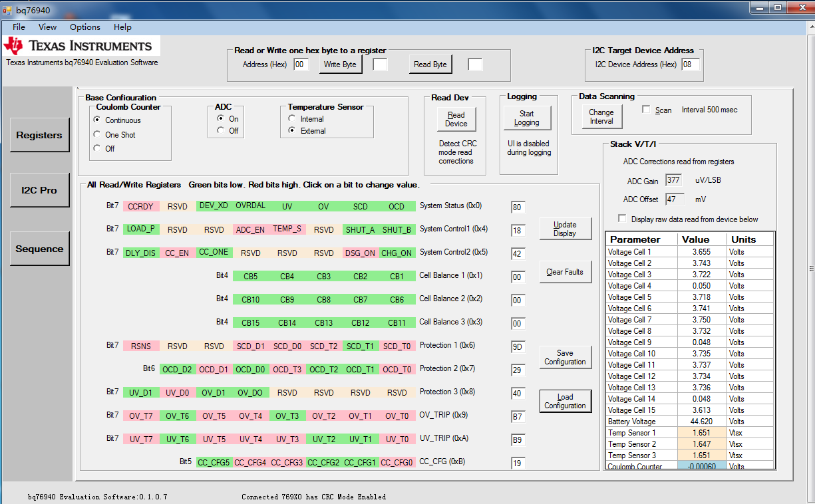Image resolution: width=815 pixels, height=504 pixels.
Task: Click the Load Configuration button
Action: 565,402
